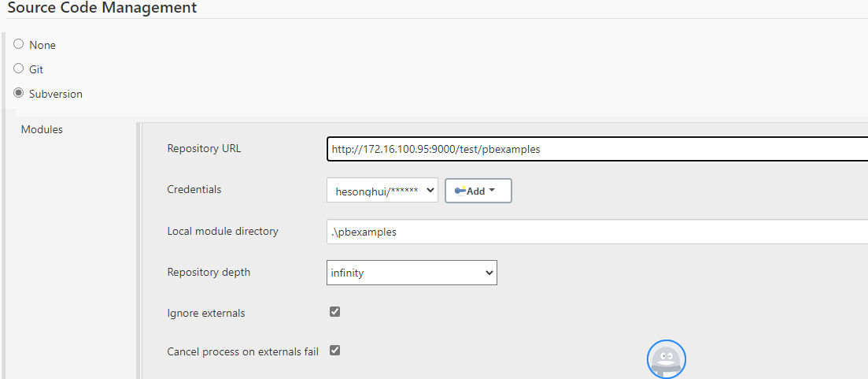Viewport: 868px width, 379px height.
Task: Select the Subversion radio option
Action: (19, 93)
